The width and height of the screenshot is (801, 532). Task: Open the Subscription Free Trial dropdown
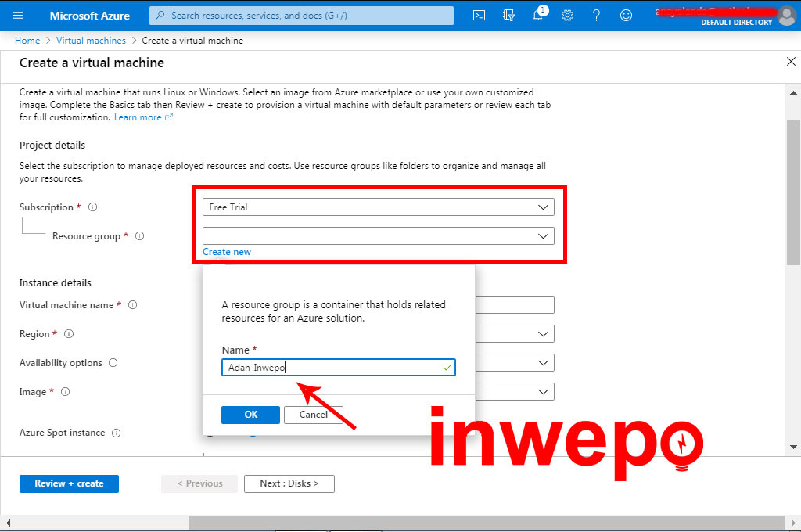pos(379,207)
